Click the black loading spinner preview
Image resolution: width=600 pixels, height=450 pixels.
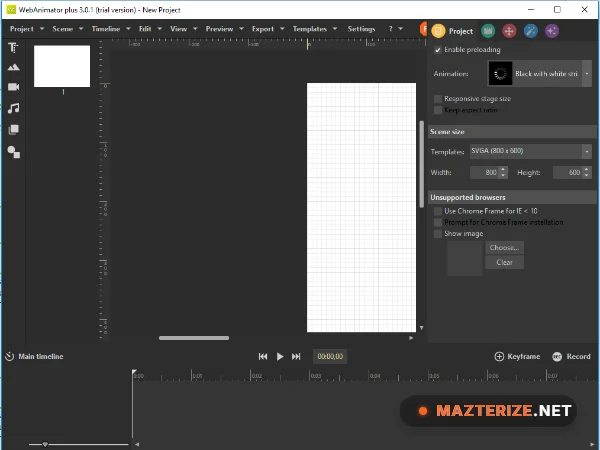point(500,73)
